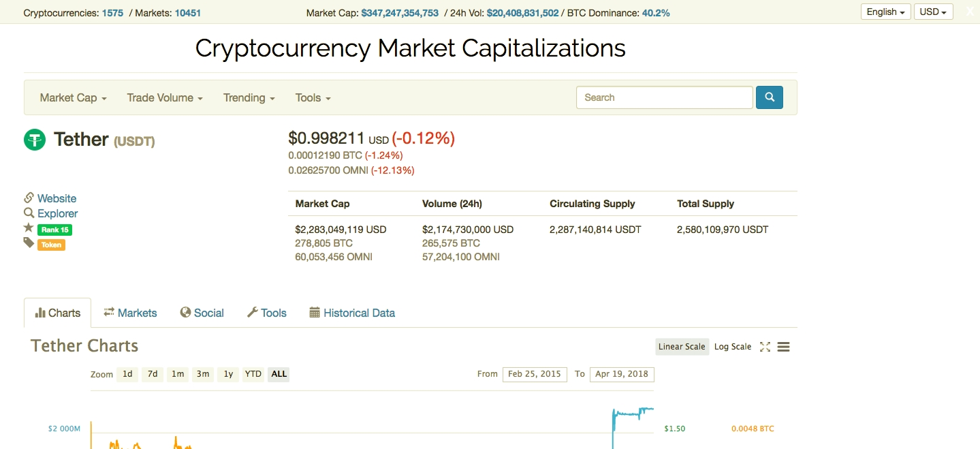The height and width of the screenshot is (449, 980).
Task: Click the Tether logo icon
Action: click(x=35, y=140)
